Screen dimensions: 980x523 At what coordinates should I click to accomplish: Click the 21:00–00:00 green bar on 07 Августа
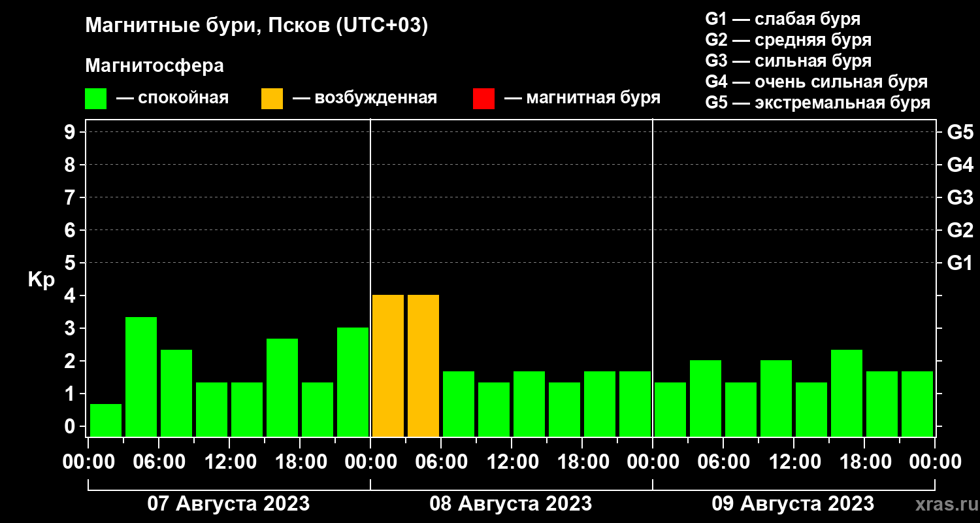tap(353, 382)
